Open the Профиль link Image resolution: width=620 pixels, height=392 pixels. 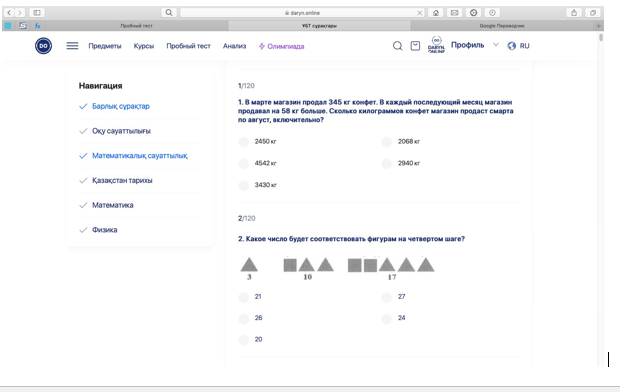pyautogui.click(x=467, y=45)
